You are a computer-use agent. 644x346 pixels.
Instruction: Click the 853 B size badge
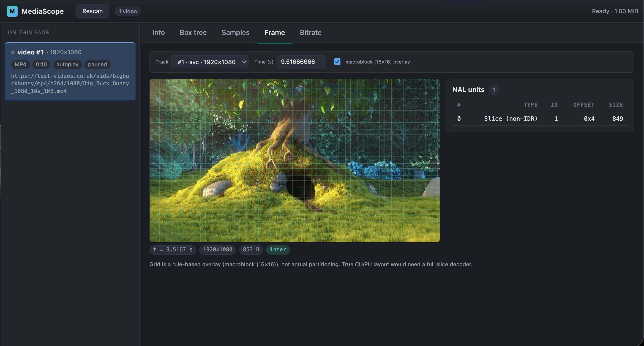pos(251,250)
